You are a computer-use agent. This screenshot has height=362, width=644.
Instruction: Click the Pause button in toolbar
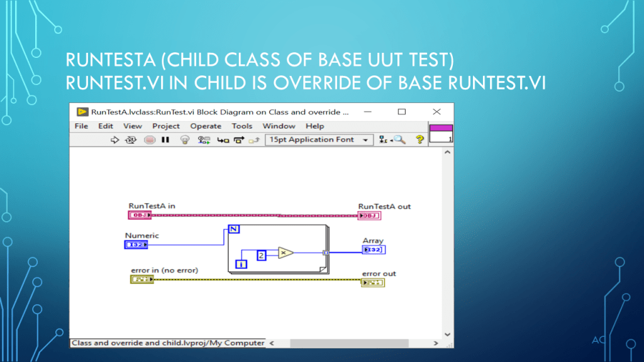(x=165, y=140)
